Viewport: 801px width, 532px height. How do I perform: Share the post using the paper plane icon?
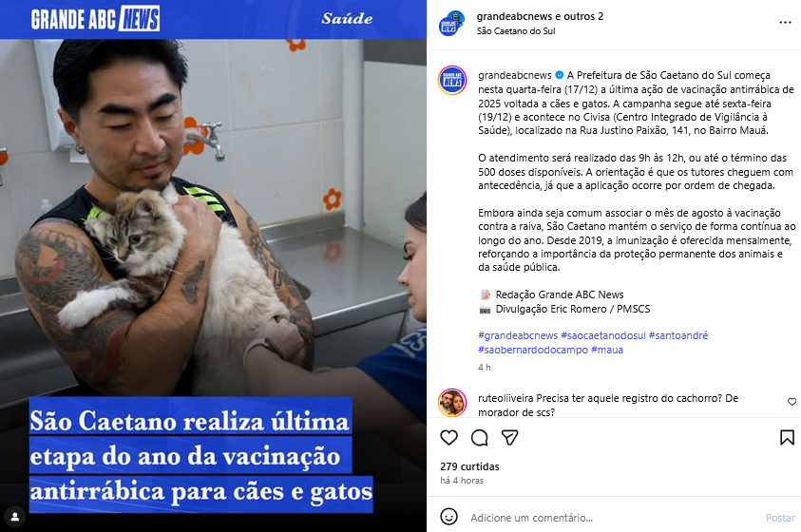click(510, 438)
